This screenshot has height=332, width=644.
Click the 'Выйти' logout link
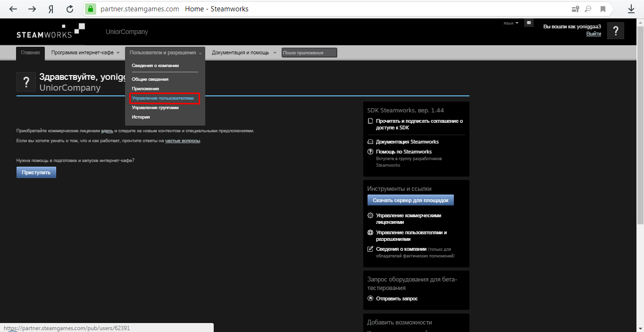[594, 34]
